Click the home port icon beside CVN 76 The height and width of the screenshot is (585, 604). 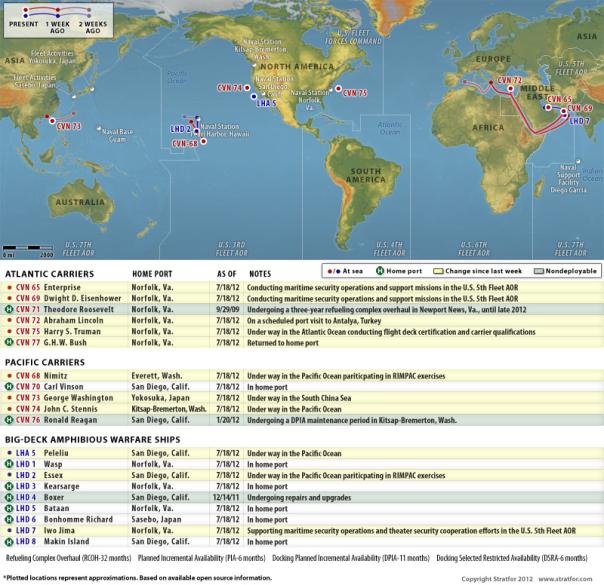pos(9,420)
